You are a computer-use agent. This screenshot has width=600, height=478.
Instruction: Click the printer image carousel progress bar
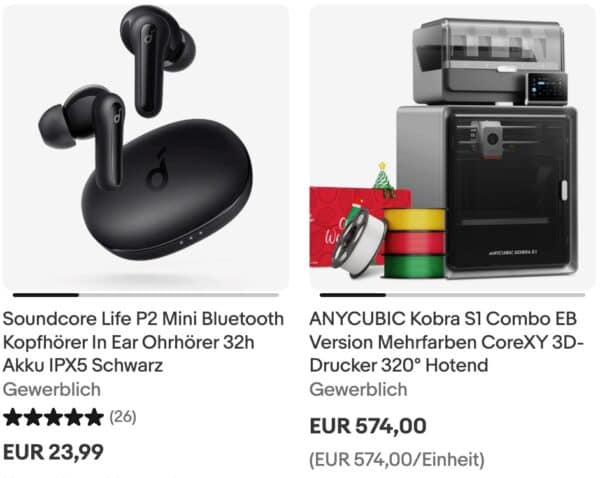point(452,295)
